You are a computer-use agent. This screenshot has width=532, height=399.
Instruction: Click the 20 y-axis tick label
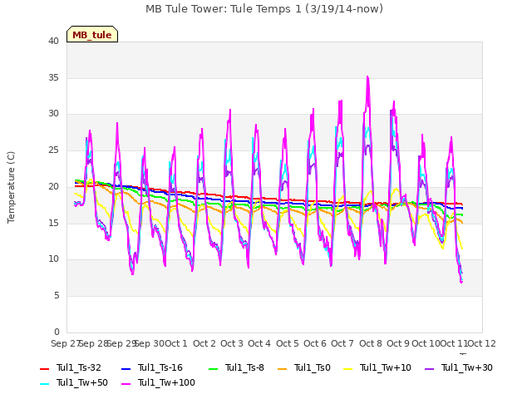(53, 186)
